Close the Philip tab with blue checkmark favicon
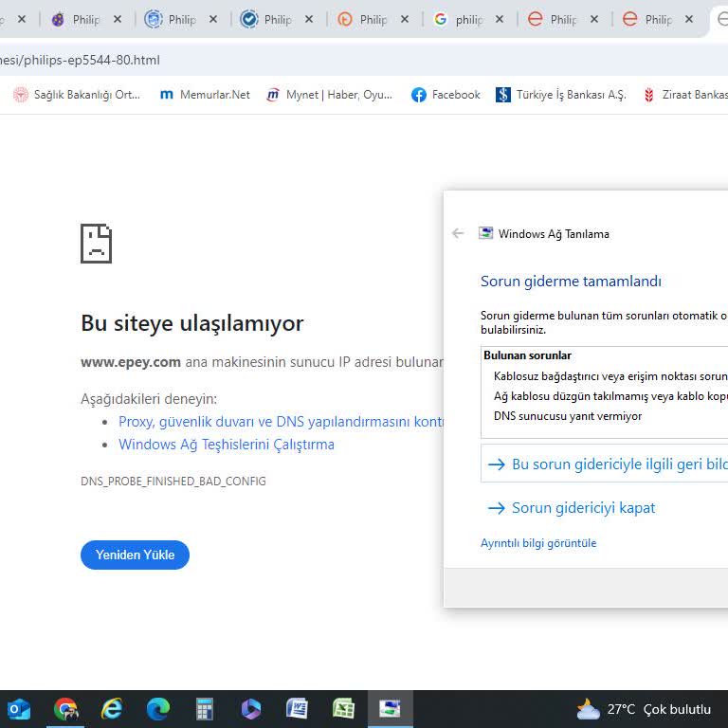 tap(309, 20)
